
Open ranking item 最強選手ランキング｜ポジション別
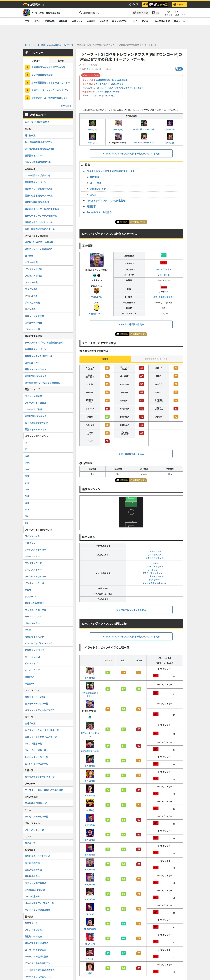(x=48, y=67)
